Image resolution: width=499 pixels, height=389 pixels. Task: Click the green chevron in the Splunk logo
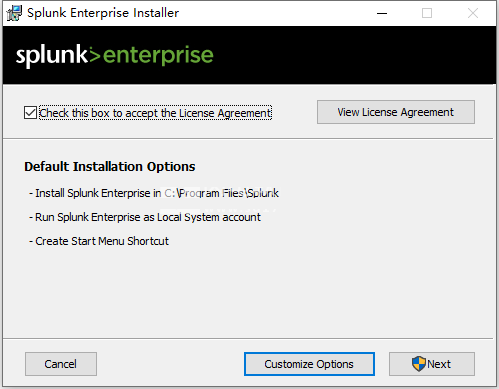pyautogui.click(x=95, y=55)
